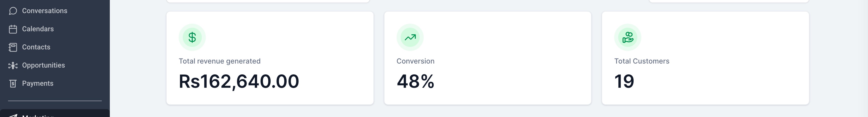Click the Rs162,640.00 revenue value
The height and width of the screenshot is (117, 868).
click(239, 81)
